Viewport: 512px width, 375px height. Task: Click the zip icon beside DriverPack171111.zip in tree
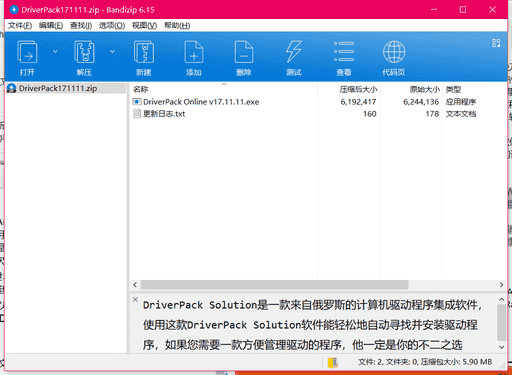pos(12,88)
